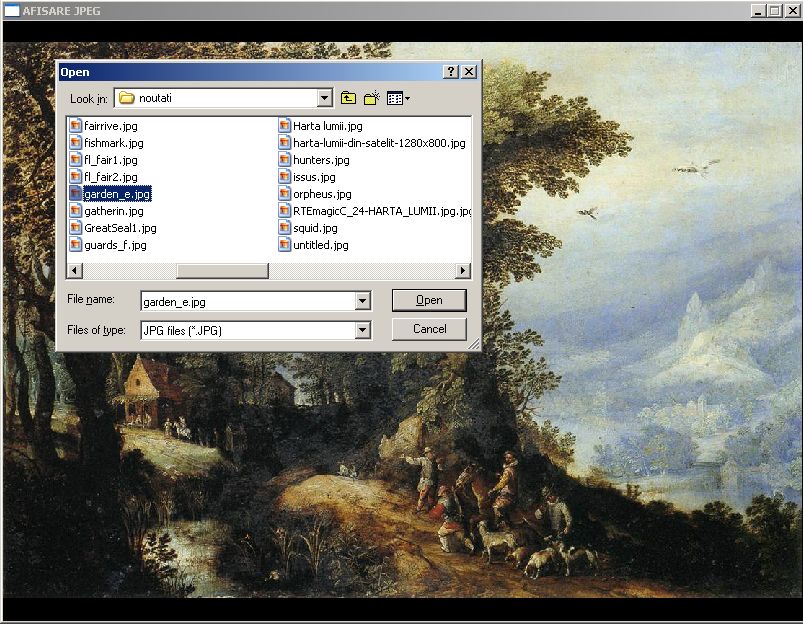
Task: Select file name gatherin.jpg
Action: pyautogui.click(x=114, y=211)
